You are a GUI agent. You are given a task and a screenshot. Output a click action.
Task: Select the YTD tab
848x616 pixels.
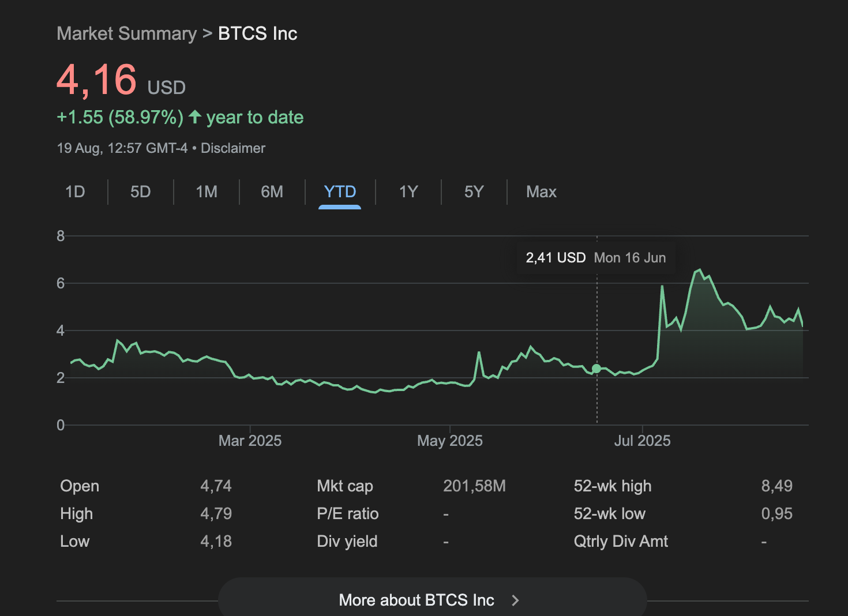[340, 192]
